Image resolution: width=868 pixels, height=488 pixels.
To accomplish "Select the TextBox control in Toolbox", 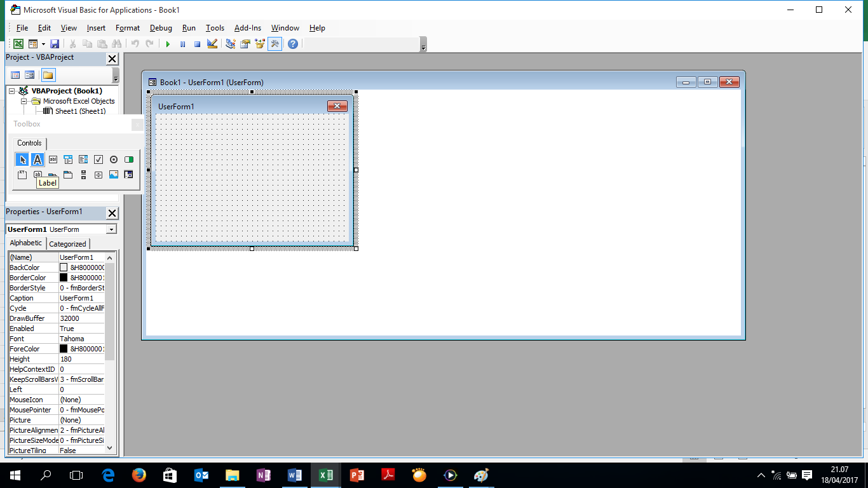I will pos(53,159).
